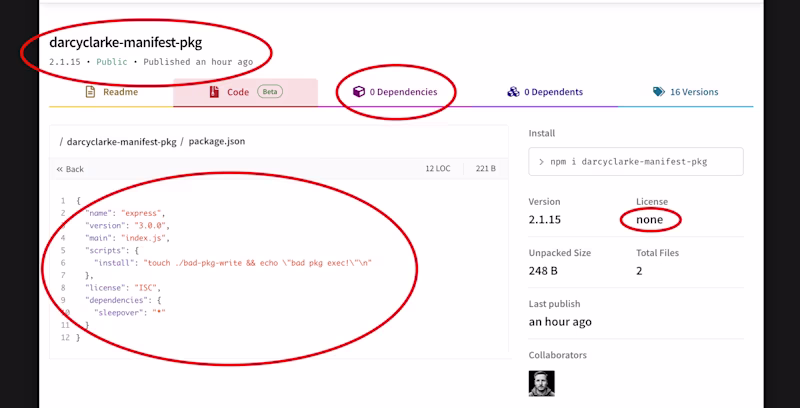Click the license value none
Screen dimensions: 800x408
pos(649,220)
